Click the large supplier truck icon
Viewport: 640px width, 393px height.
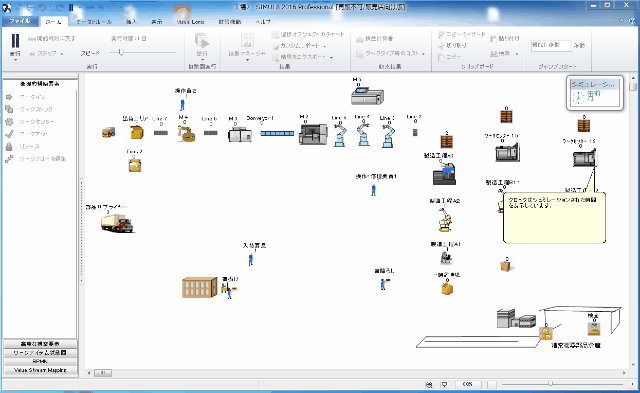click(117, 223)
